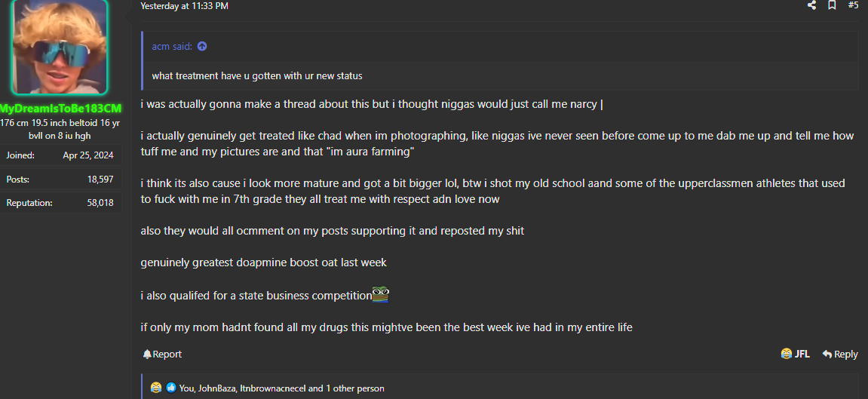Click the reputation value 58,018
This screenshot has width=868, height=399.
100,203
